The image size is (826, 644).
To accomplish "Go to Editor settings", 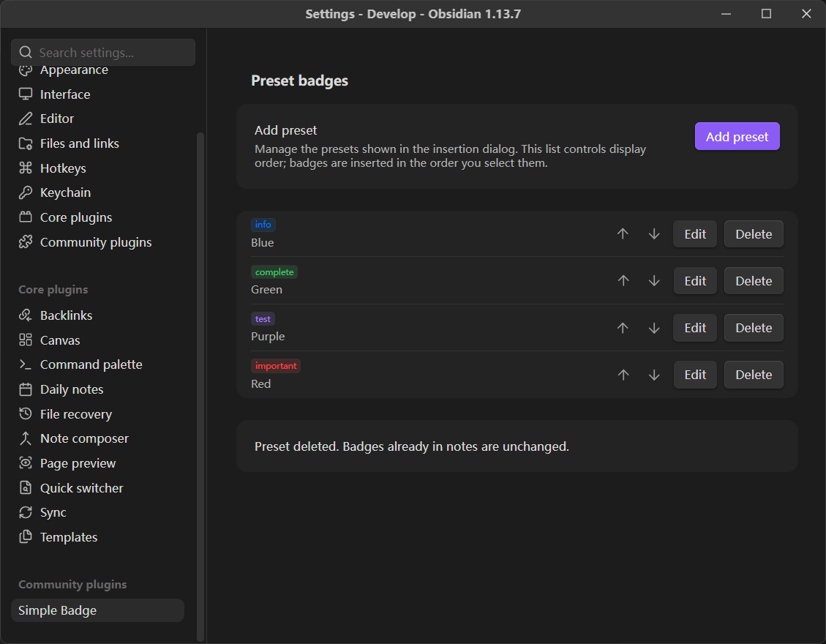I will point(97,119).
